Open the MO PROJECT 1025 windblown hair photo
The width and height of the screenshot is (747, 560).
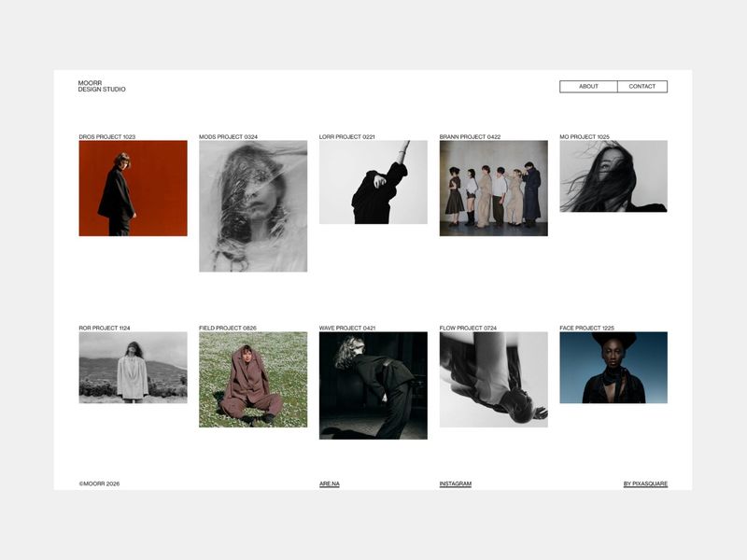[613, 176]
